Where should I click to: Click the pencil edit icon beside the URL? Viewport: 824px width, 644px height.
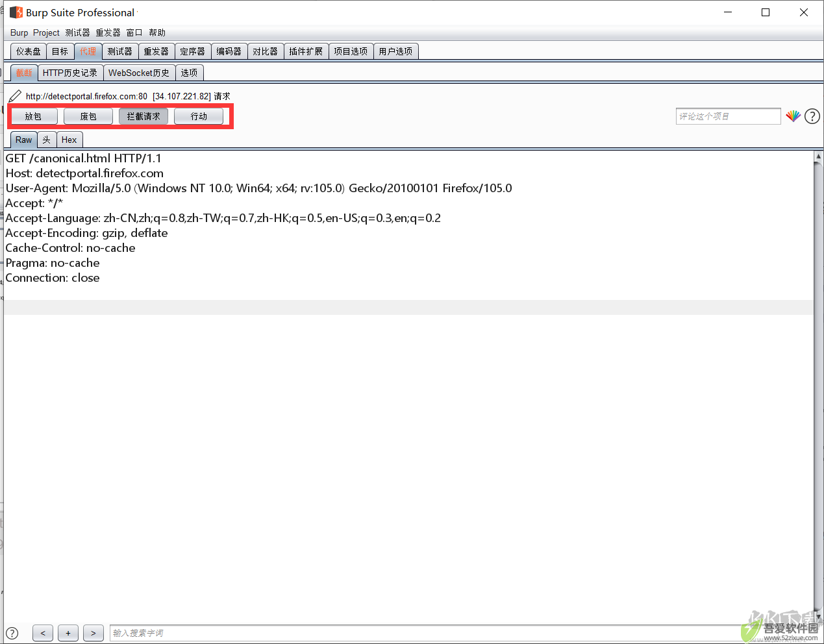[x=15, y=96]
